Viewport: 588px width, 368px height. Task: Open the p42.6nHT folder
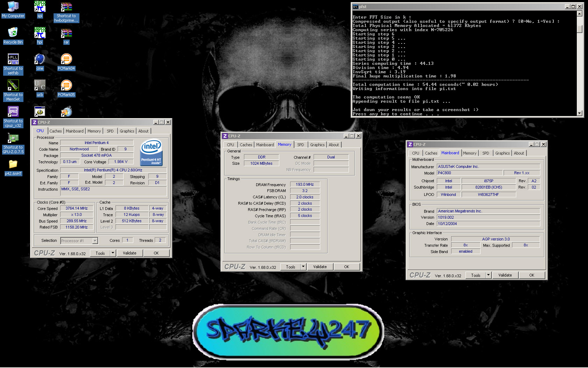click(x=13, y=168)
